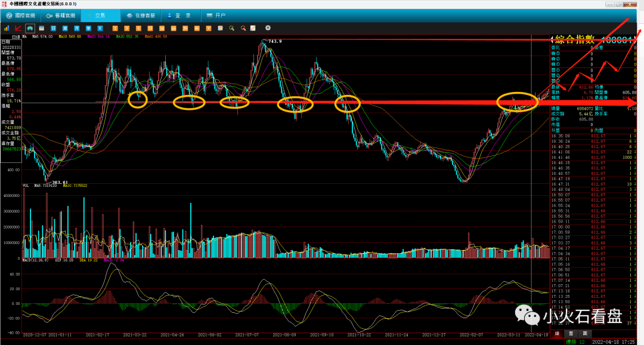
Task: Select the 周 weekly period button
Action: pos(65,29)
